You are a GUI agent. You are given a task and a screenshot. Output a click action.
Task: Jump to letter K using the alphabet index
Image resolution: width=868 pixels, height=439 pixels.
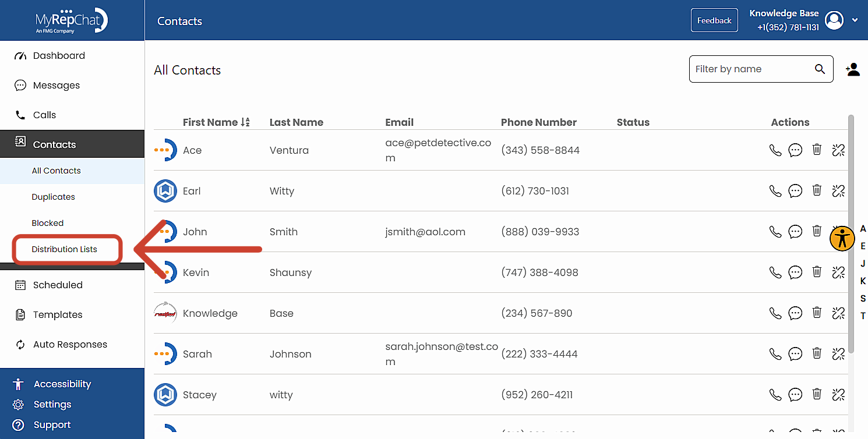coord(863,281)
